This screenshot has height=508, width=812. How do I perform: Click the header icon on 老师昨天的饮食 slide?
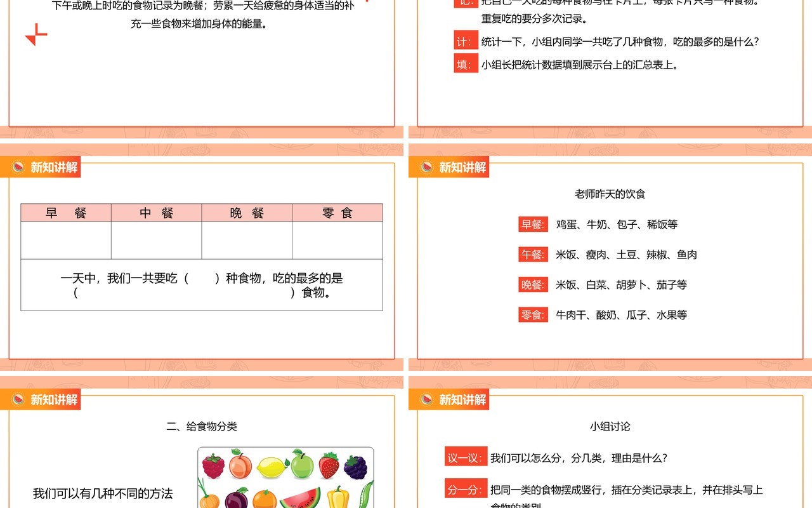[428, 167]
